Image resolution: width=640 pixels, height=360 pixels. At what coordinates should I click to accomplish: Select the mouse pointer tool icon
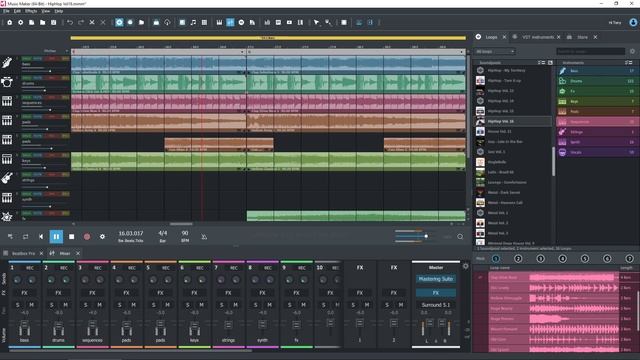coord(316,22)
